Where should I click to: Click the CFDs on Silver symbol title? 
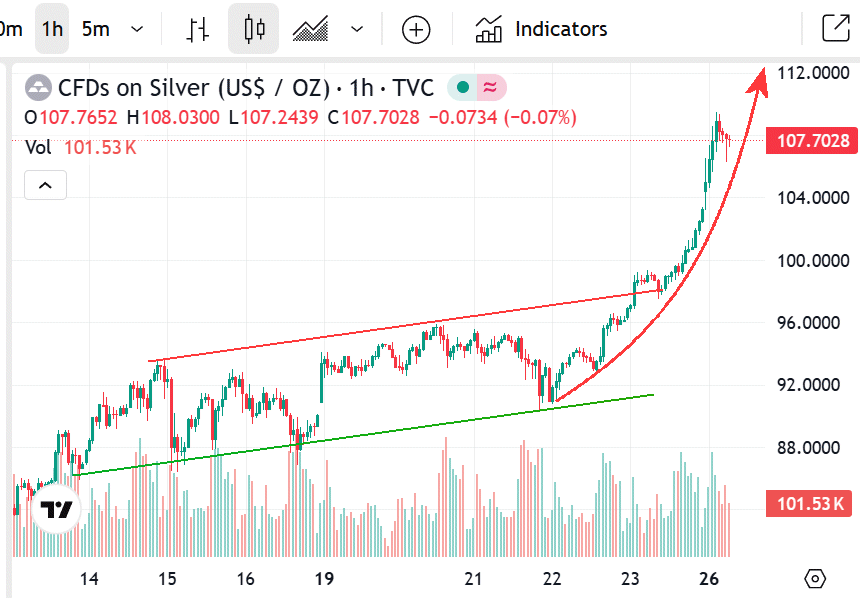point(192,88)
